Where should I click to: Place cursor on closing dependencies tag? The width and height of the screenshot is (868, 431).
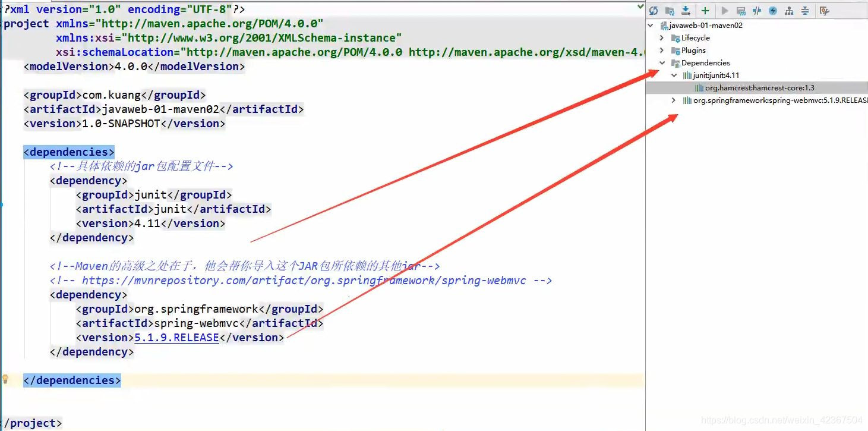click(x=72, y=380)
